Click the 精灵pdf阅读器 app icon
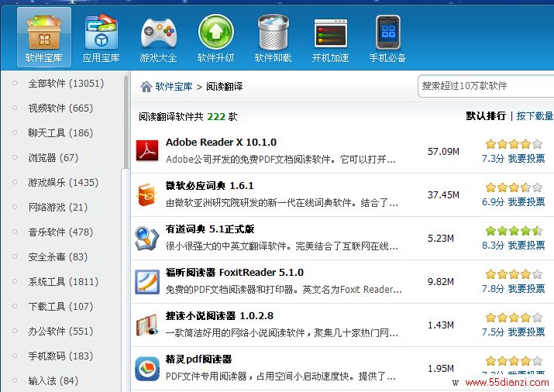 pyautogui.click(x=147, y=369)
